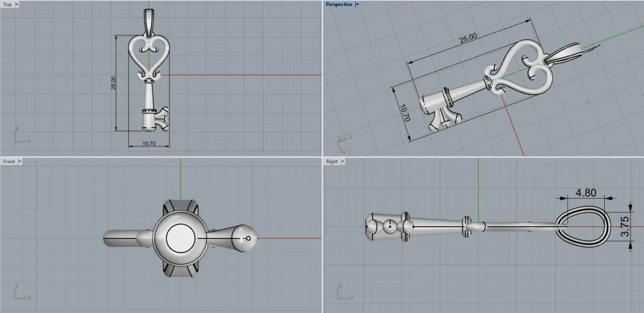Open the Perspective viewport dropdown arrow

pos(357,4)
